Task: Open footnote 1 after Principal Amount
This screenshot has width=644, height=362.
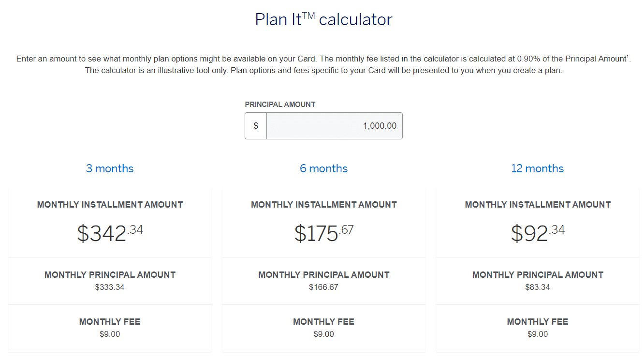Action: (x=628, y=57)
